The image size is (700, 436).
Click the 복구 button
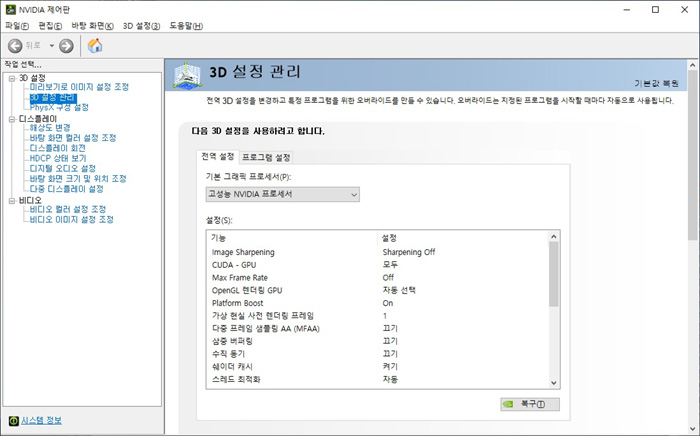pyautogui.click(x=529, y=404)
